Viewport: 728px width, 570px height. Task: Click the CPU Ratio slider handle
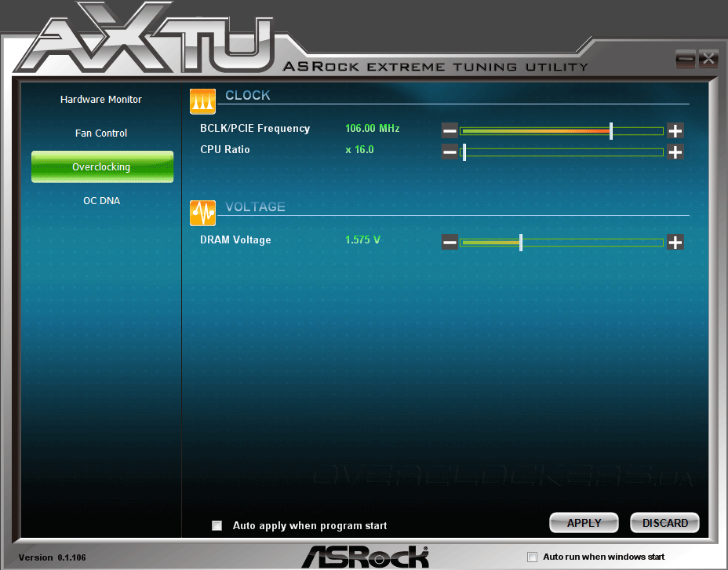(464, 152)
